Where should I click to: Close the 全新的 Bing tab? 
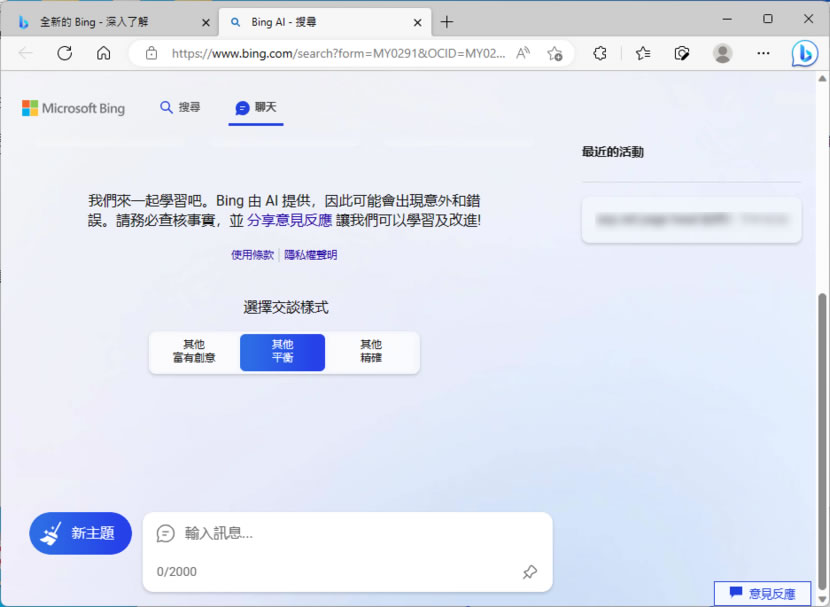[206, 23]
